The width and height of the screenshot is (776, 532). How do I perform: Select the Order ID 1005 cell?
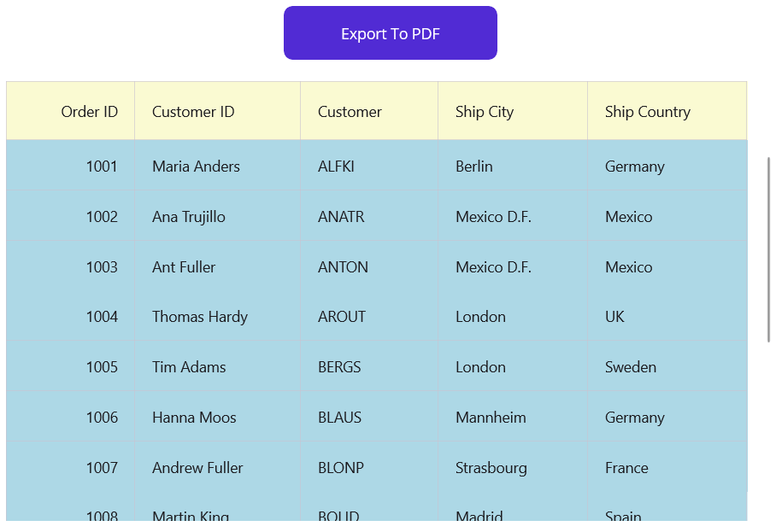[x=101, y=367]
